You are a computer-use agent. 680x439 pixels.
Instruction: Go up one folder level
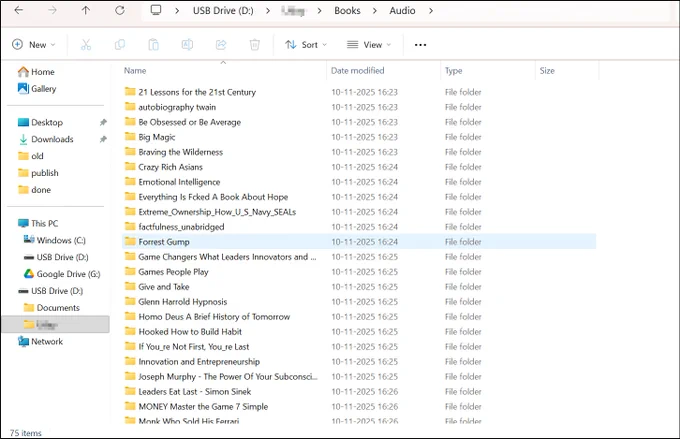click(86, 10)
